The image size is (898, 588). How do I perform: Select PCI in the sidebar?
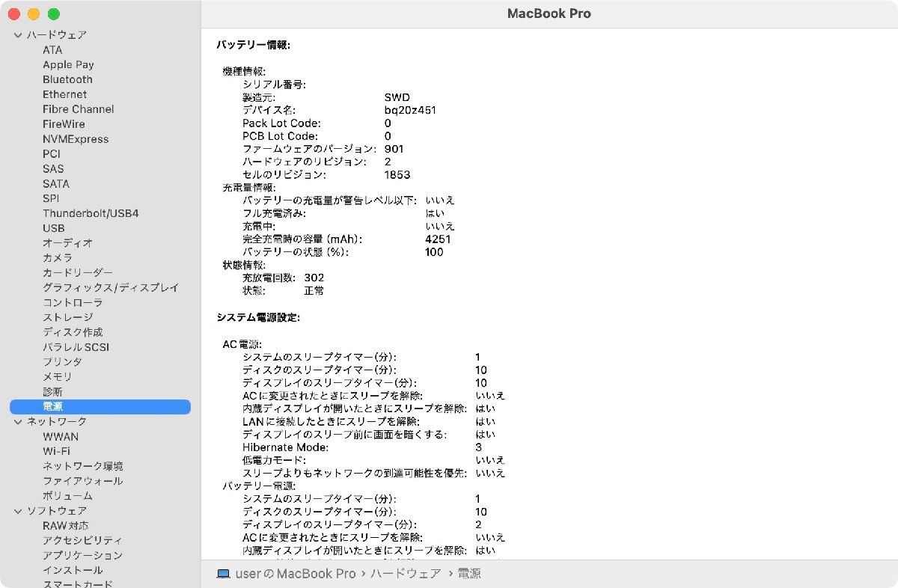pyautogui.click(x=52, y=154)
